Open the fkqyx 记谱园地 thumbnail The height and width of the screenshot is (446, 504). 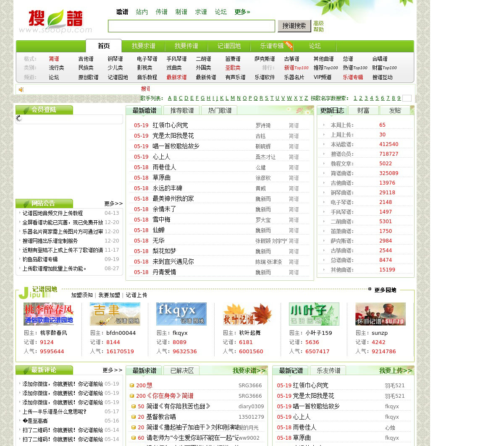pyautogui.click(x=181, y=314)
